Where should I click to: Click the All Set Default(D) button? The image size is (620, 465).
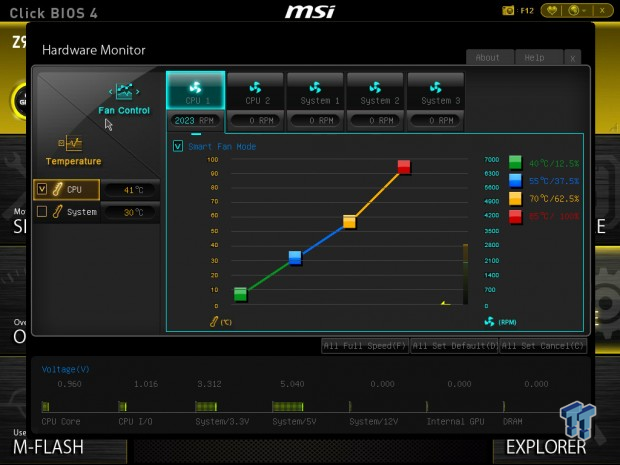(x=454, y=346)
